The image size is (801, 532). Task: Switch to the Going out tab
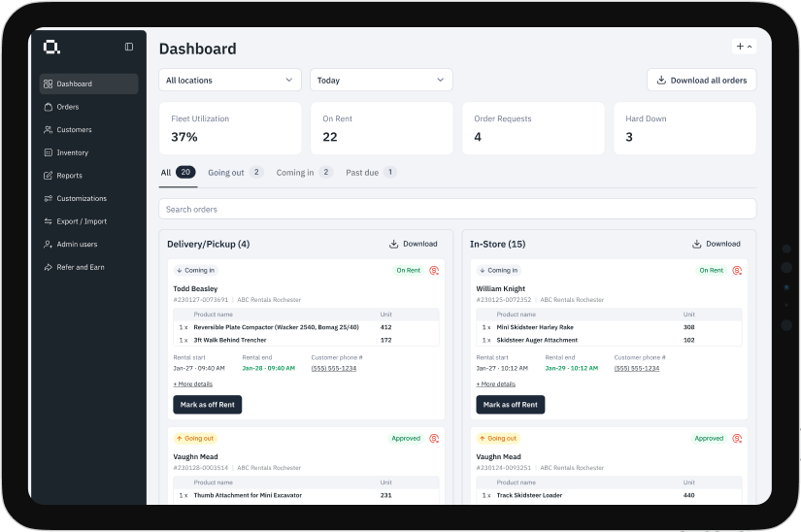point(235,172)
